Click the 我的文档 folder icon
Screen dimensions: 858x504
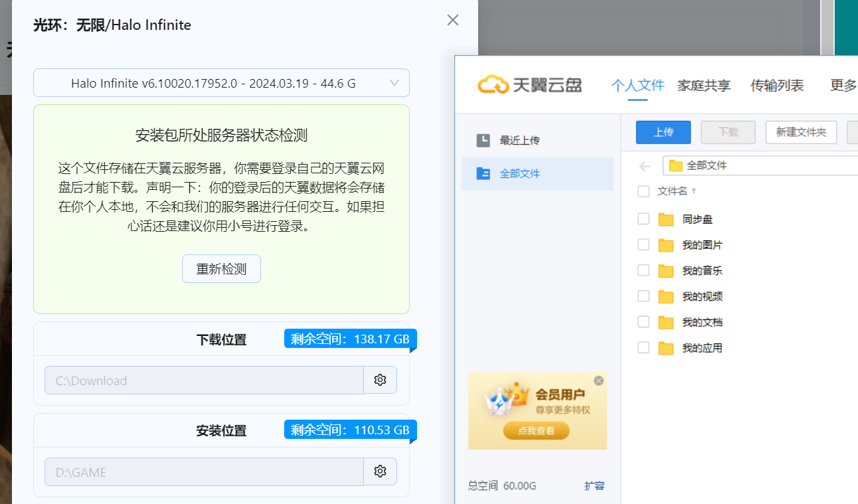[x=666, y=322]
